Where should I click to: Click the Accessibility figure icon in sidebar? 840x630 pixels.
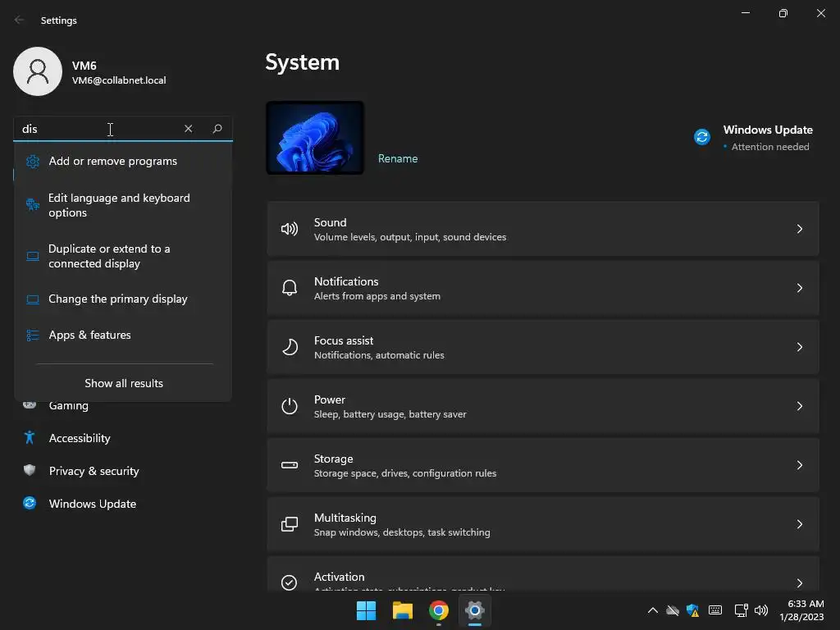[30, 438]
